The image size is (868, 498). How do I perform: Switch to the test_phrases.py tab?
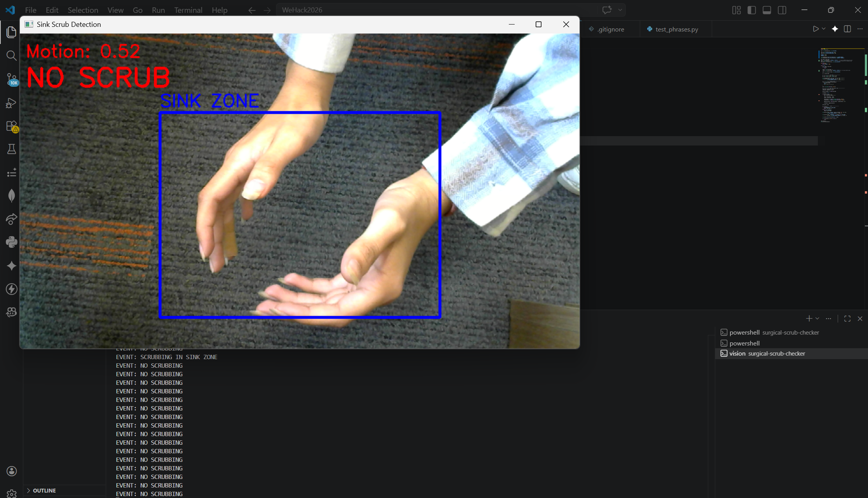pyautogui.click(x=676, y=29)
